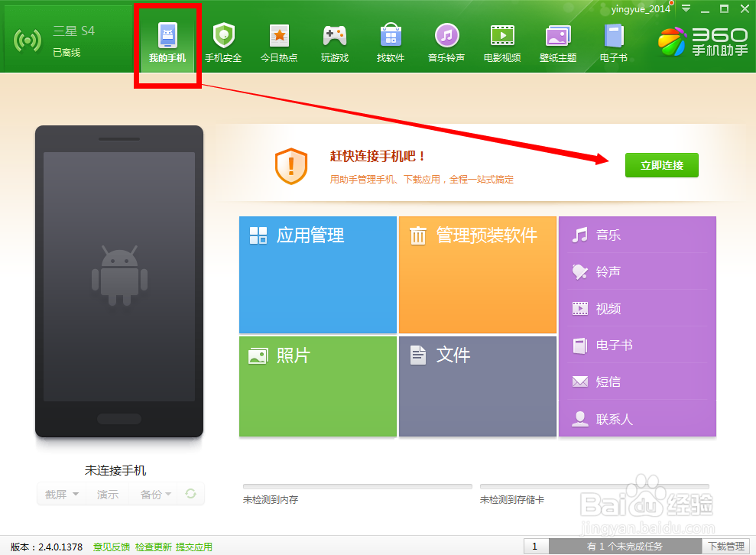Open the 应用管理 app management tile
The height and width of the screenshot is (555, 756).
(317, 275)
